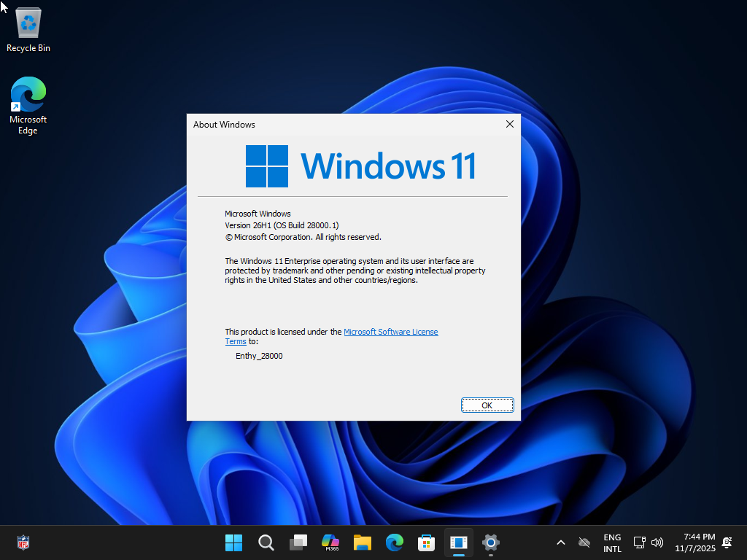Image resolution: width=747 pixels, height=560 pixels.
Task: Open the Start menu
Action: coord(233,542)
